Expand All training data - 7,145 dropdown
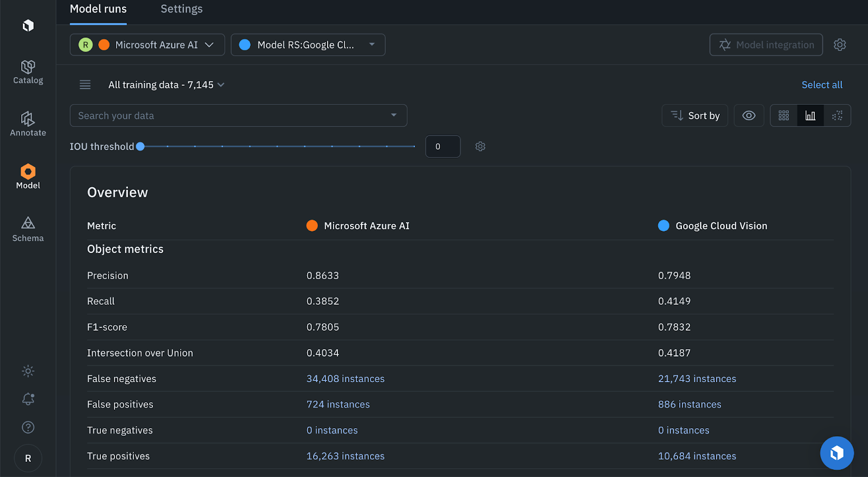Viewport: 868px width, 477px height. pyautogui.click(x=166, y=85)
